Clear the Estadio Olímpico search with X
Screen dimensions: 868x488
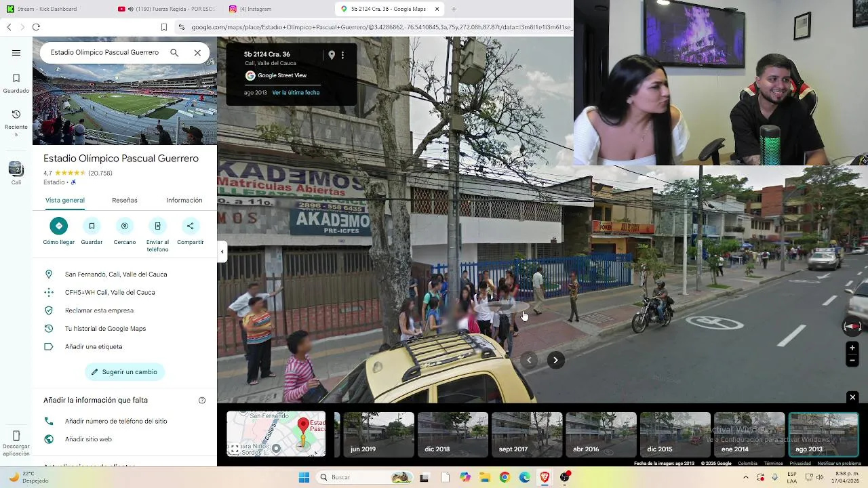197,52
